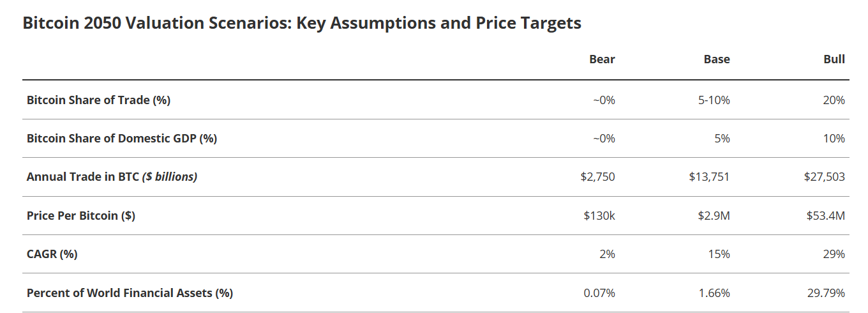Click the Annual Trade in BTC row label
The image size is (868, 313).
pos(112,177)
